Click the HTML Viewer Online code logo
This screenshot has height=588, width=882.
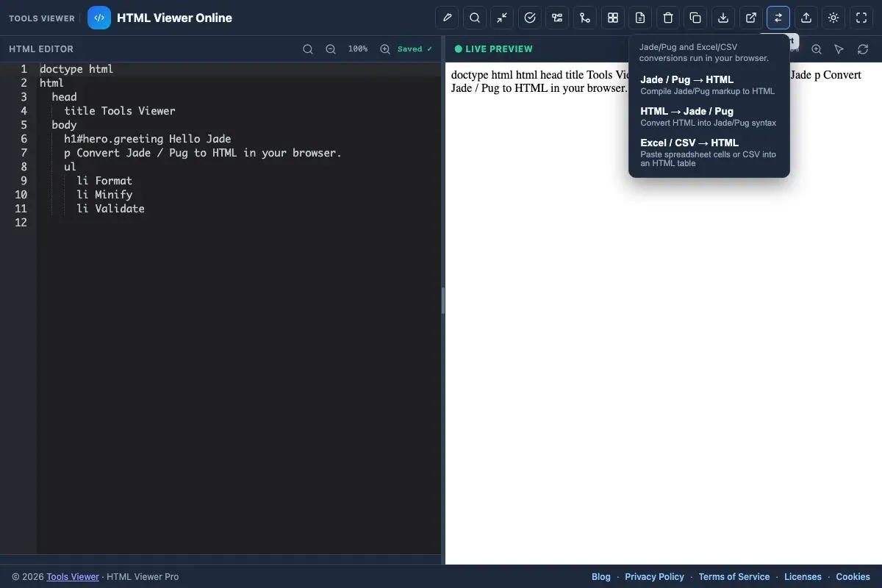[99, 18]
